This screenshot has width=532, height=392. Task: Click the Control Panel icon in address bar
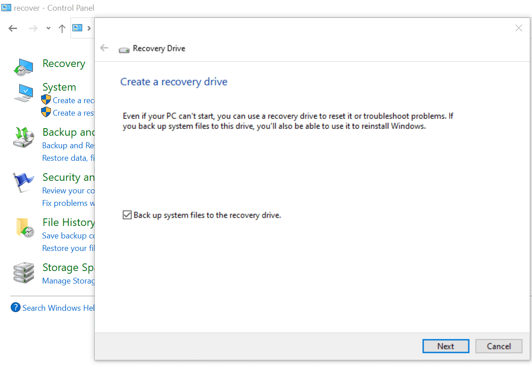tap(77, 28)
